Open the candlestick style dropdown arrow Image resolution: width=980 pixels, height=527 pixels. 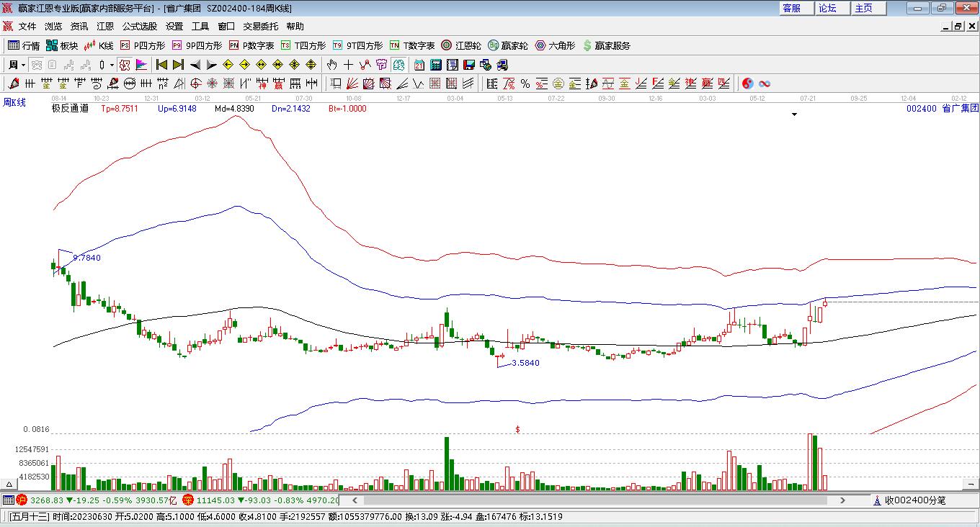(112, 65)
